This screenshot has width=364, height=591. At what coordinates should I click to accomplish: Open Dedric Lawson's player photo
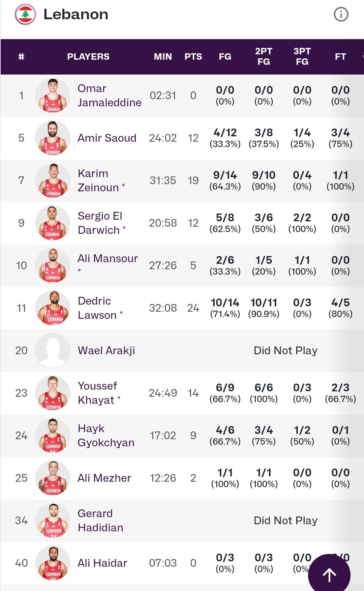pos(53,308)
